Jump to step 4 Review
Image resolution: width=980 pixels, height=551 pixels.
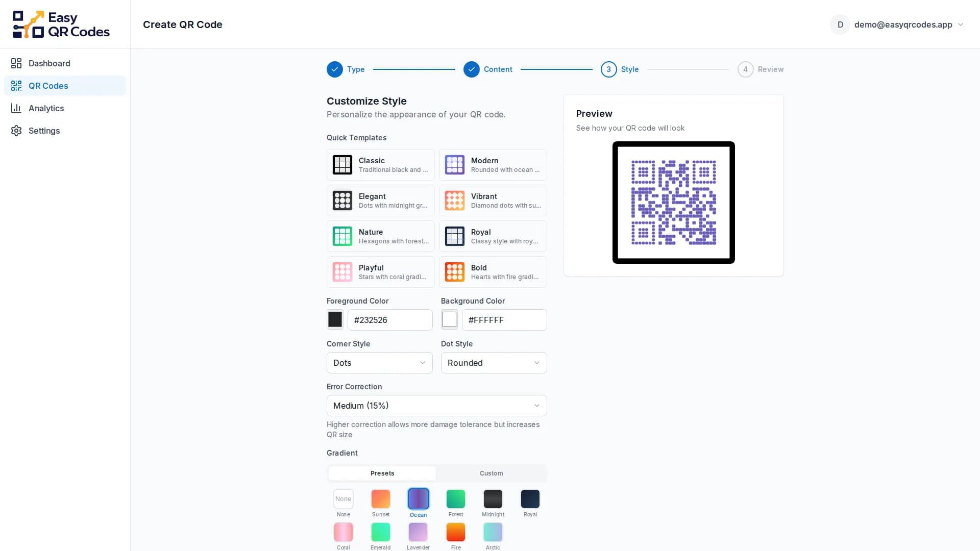point(761,69)
